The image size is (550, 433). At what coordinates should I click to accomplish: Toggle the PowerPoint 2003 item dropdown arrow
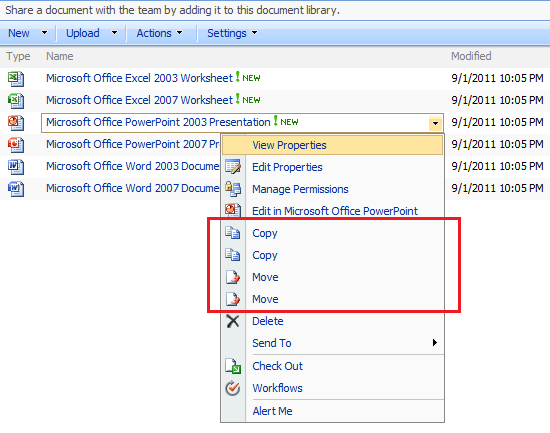coord(435,124)
